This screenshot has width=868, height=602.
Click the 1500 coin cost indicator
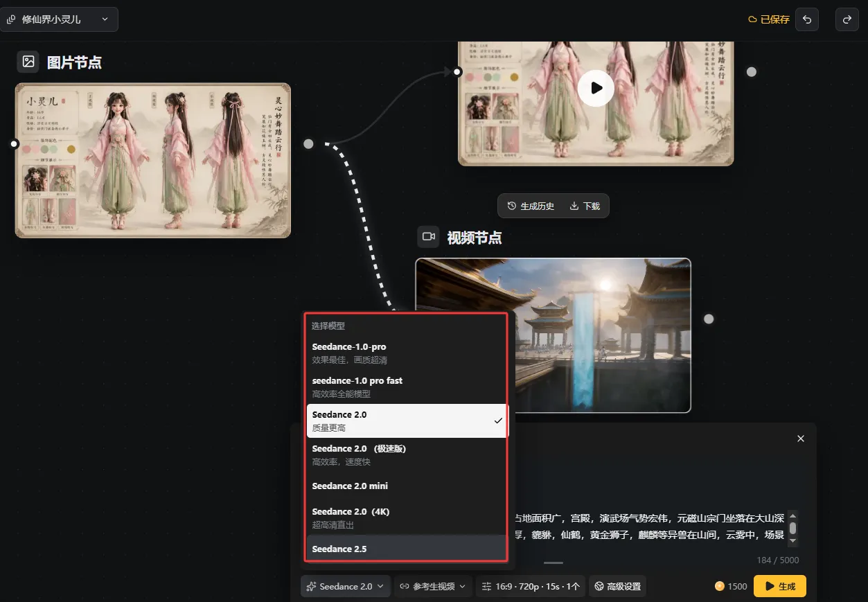pyautogui.click(x=732, y=586)
